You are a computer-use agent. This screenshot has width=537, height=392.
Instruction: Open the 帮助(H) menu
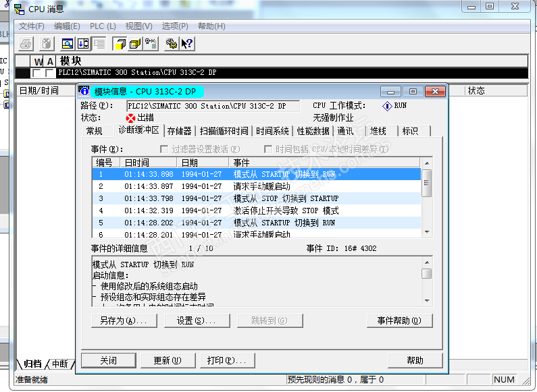tap(211, 26)
